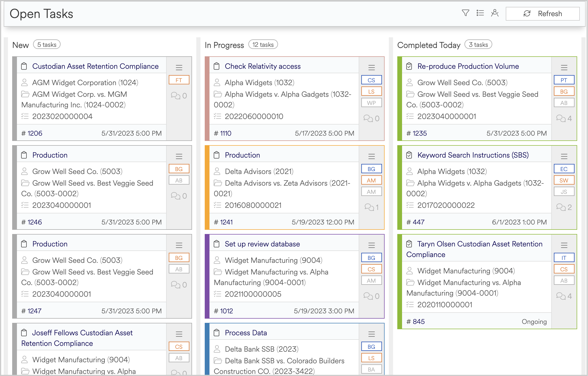Open the user assignment icon

pos(495,13)
